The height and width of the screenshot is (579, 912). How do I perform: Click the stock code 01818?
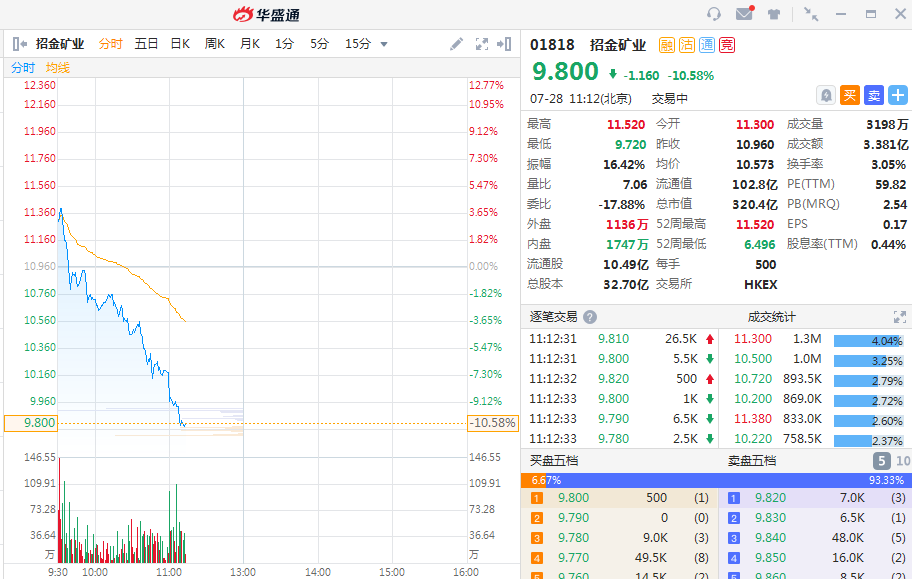pos(552,45)
